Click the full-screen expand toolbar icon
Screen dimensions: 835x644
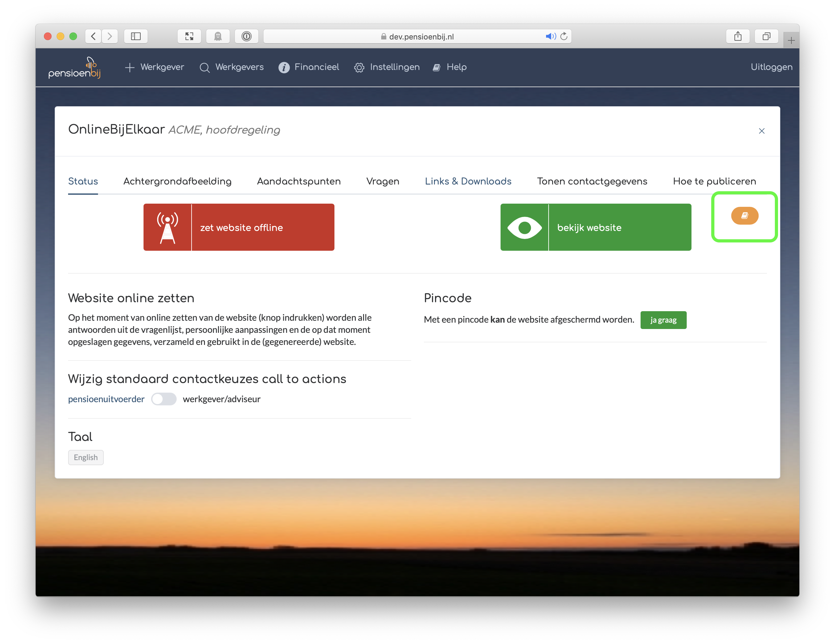[189, 36]
